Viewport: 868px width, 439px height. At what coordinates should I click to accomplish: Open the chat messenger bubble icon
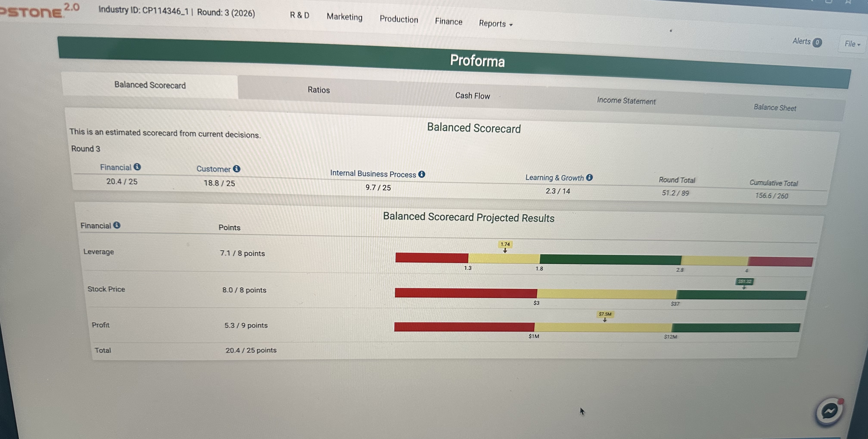(829, 411)
